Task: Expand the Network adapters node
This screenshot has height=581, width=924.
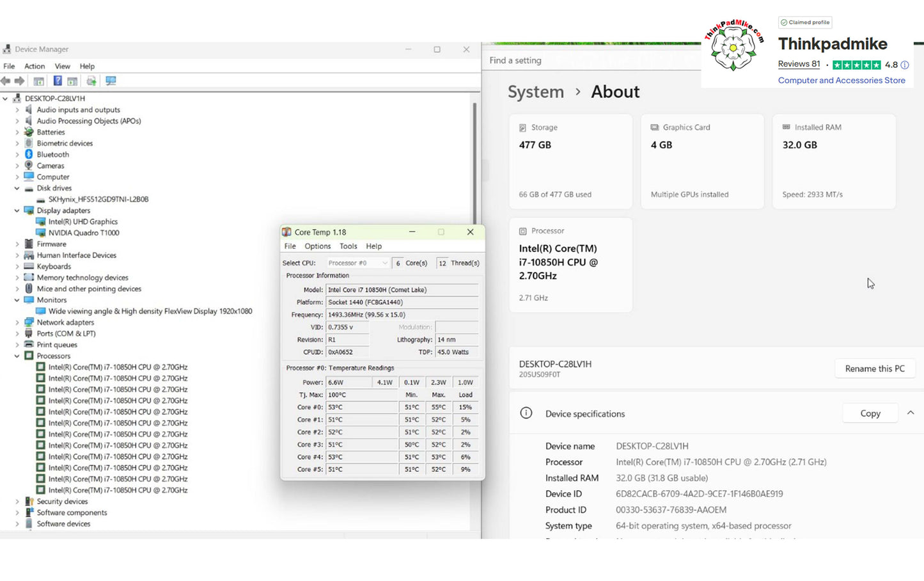Action: (x=17, y=322)
